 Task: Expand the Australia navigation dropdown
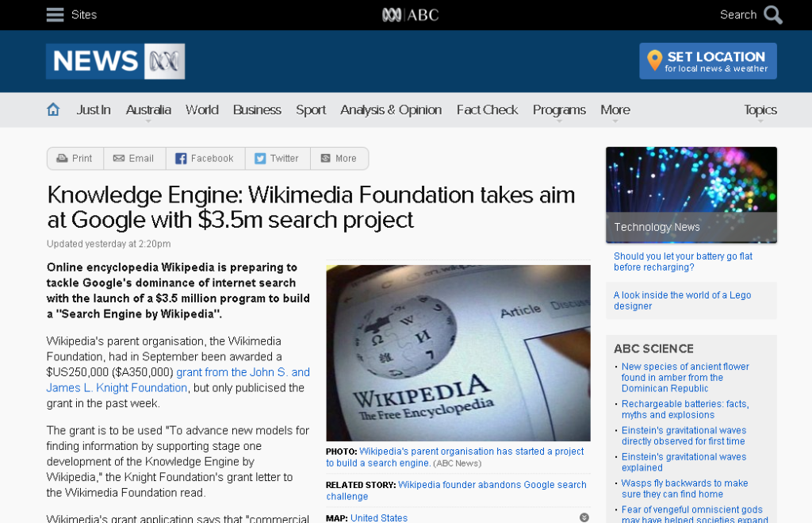(x=148, y=110)
